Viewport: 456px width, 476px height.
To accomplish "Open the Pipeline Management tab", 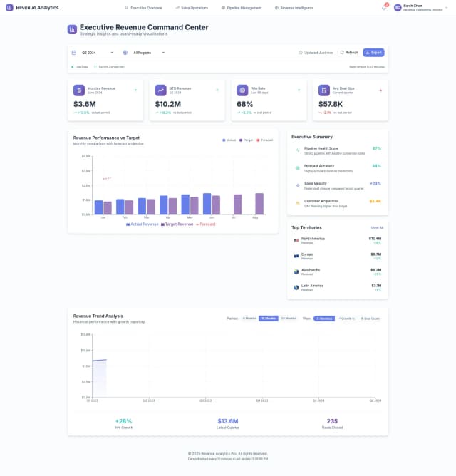I will pyautogui.click(x=238, y=7).
